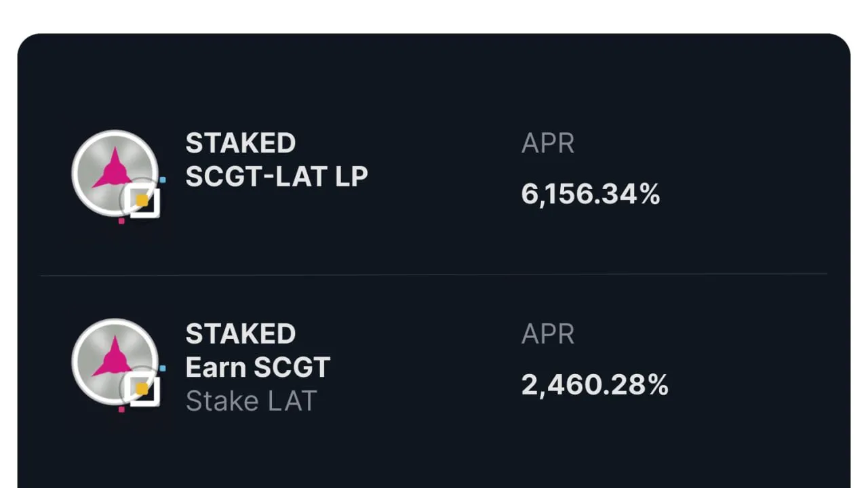Click the blue dot beside SCGT-LAT LP icon
The height and width of the screenshot is (488, 868).
pyautogui.click(x=163, y=180)
